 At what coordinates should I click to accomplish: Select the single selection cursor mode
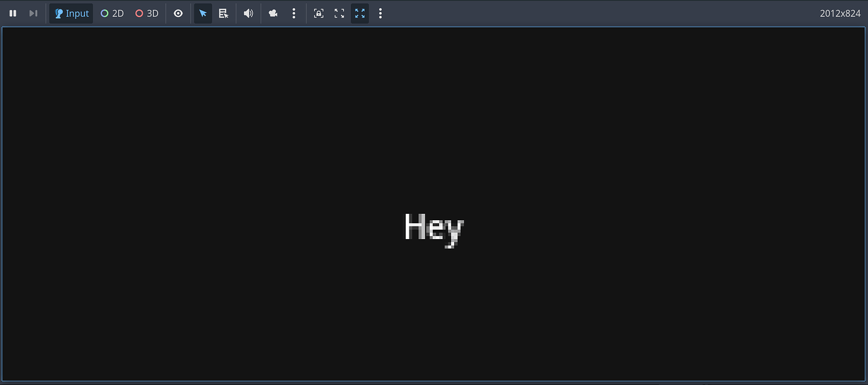(x=203, y=13)
